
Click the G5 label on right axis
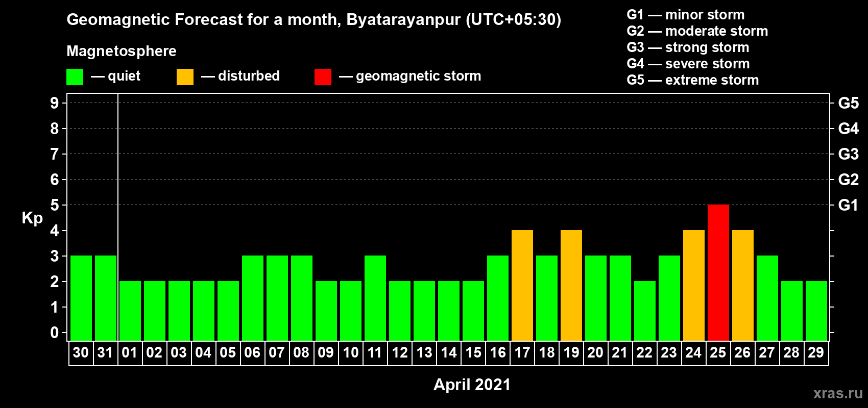pos(848,103)
